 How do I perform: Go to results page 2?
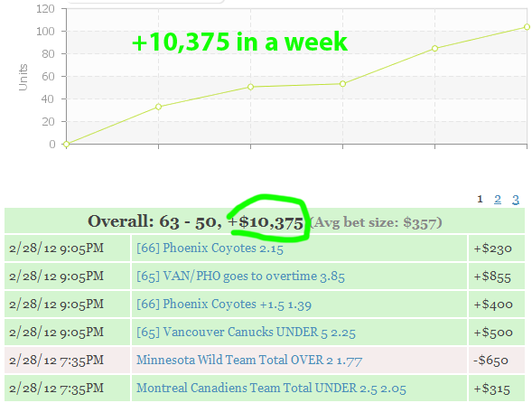pos(498,199)
